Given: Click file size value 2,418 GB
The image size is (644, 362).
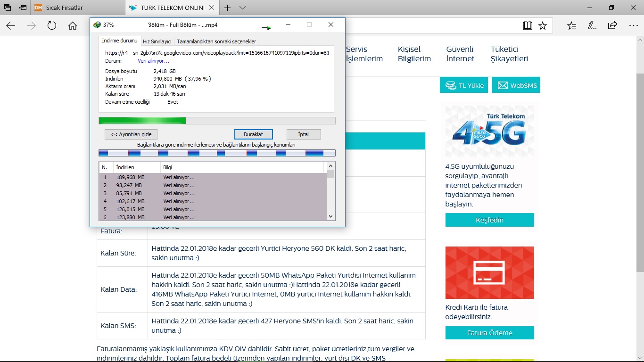Looking at the screenshot, I should [165, 71].
